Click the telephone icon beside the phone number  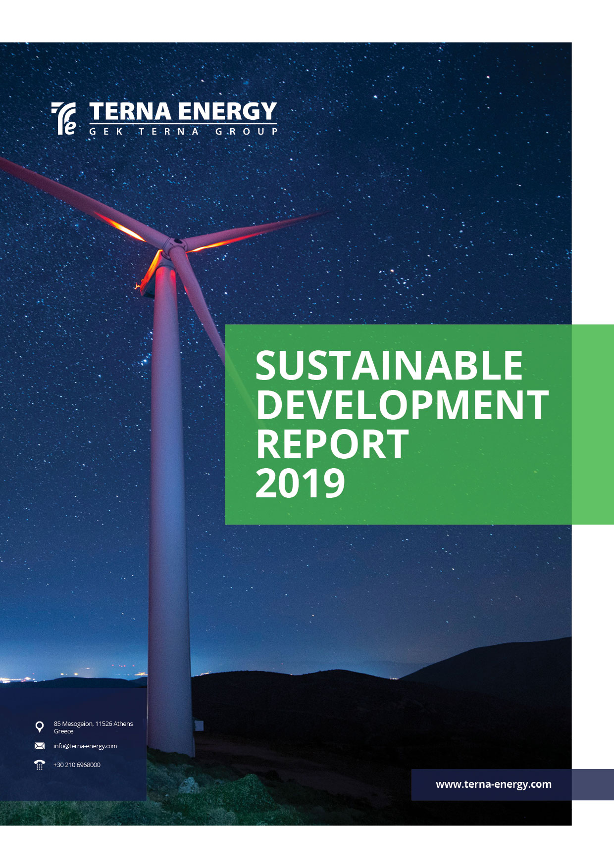point(40,765)
